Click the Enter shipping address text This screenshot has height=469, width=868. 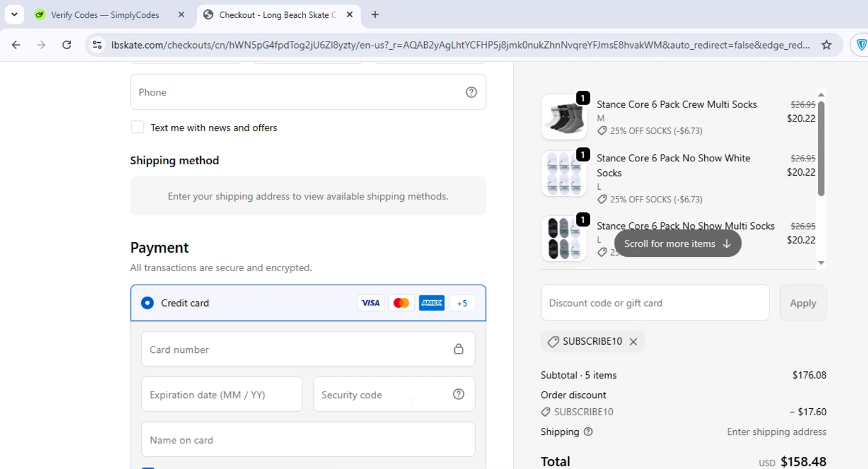[x=777, y=432]
